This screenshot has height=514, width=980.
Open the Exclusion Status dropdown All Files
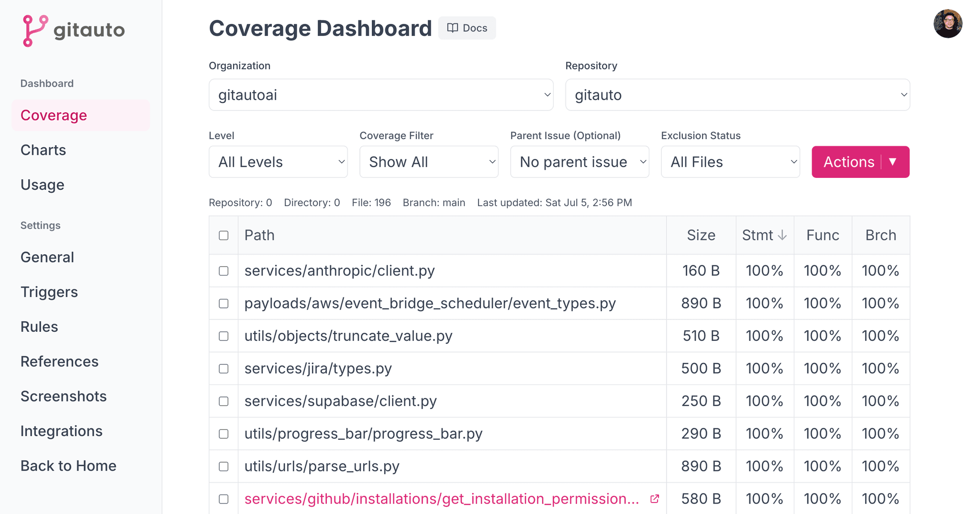click(x=730, y=162)
